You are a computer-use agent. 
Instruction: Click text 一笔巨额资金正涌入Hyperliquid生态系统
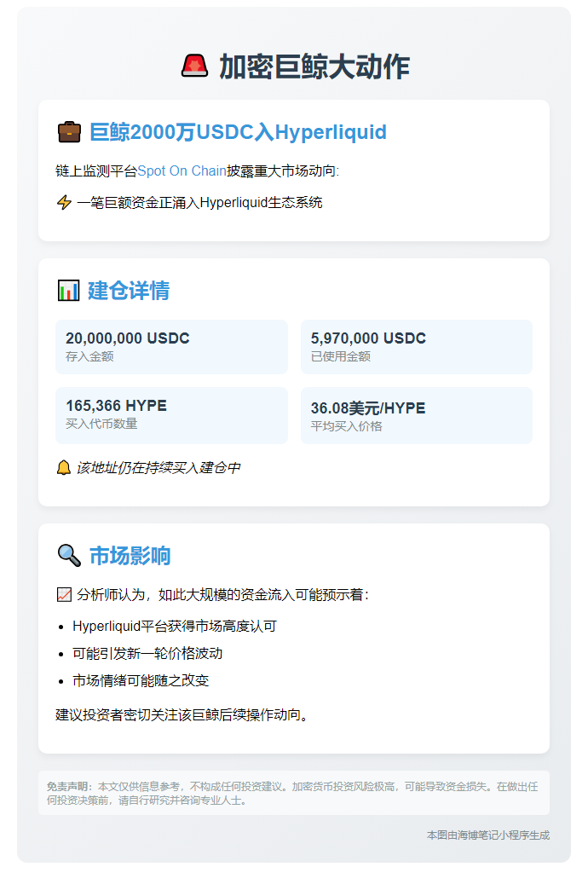point(199,203)
